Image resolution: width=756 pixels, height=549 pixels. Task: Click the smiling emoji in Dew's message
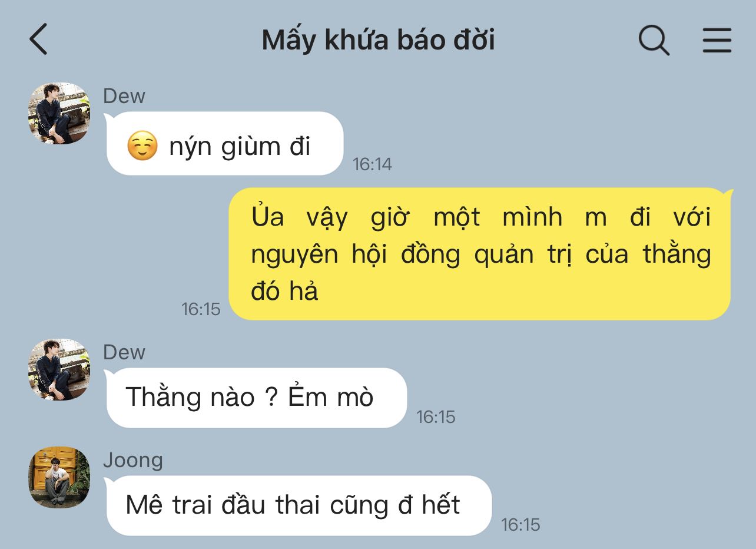(x=142, y=146)
